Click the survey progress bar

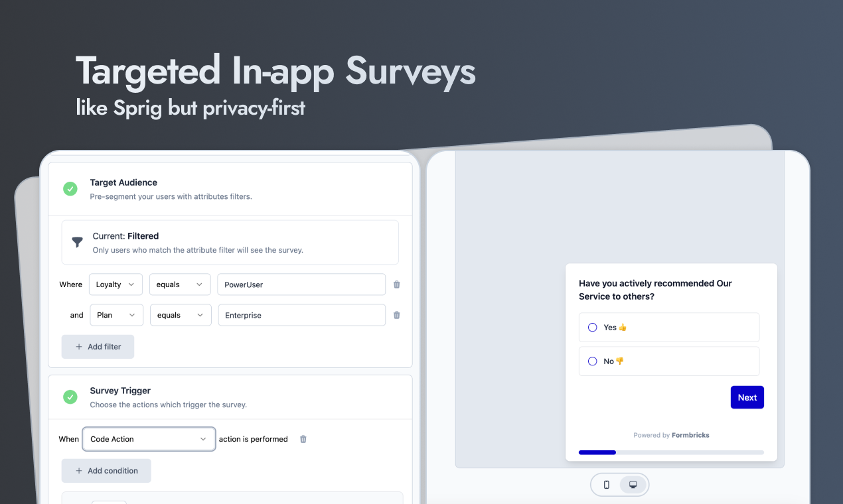(671, 452)
